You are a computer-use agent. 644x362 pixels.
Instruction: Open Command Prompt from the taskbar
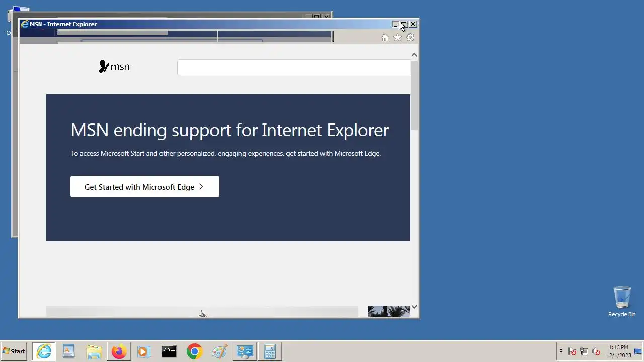169,351
